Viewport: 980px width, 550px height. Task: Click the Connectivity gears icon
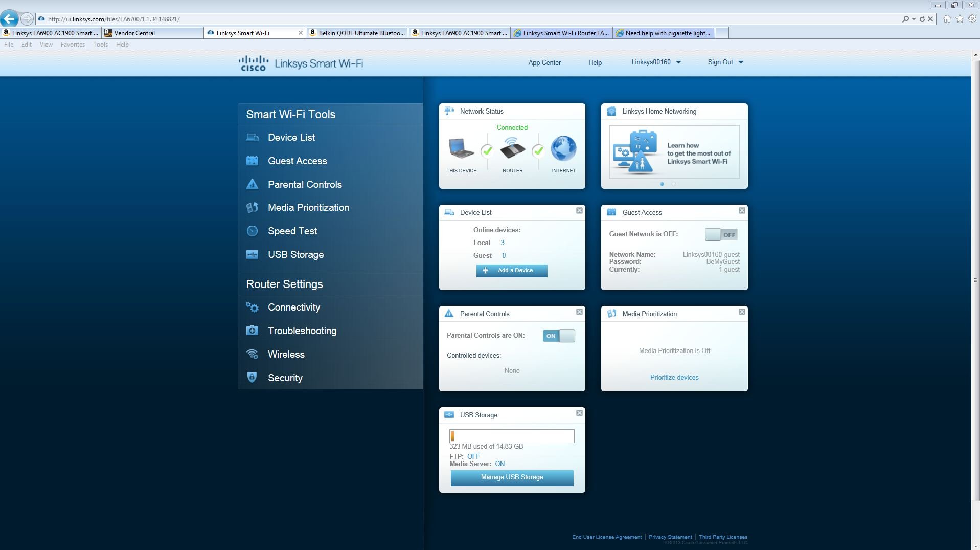252,307
